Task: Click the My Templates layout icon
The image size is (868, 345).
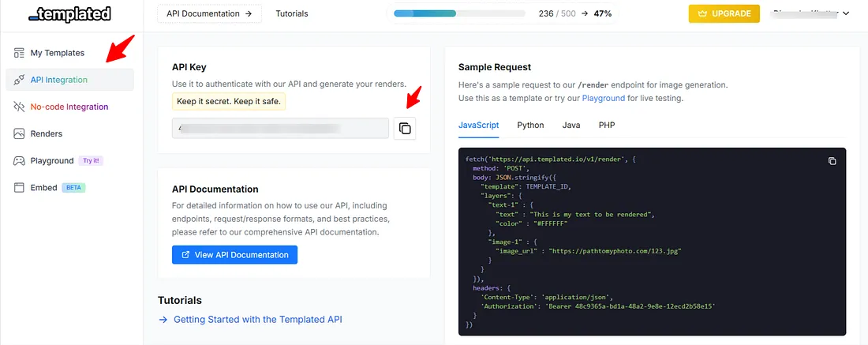Action: tap(20, 53)
